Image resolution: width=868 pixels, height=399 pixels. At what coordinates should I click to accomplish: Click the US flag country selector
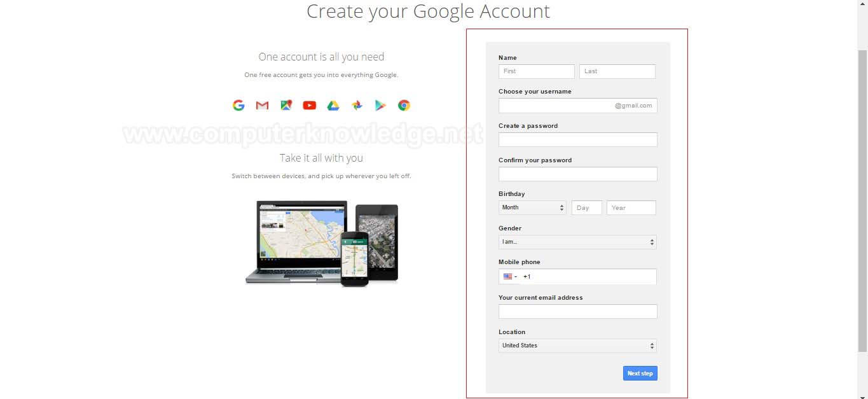tap(510, 277)
